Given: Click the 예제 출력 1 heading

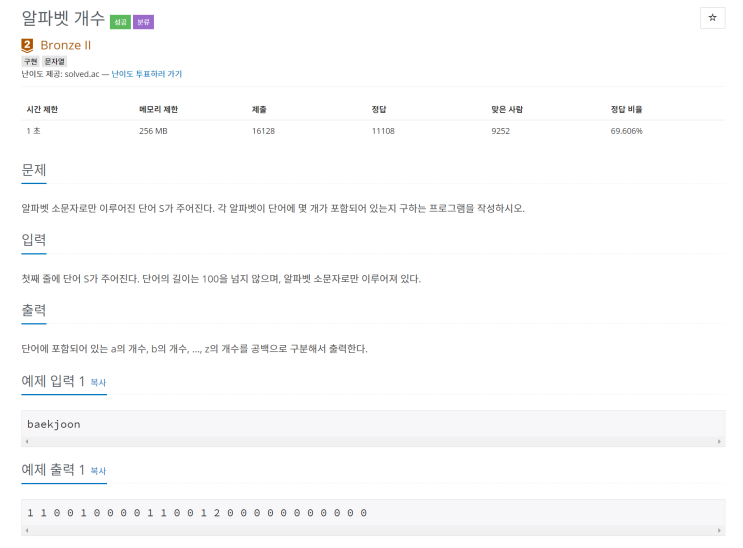Looking at the screenshot, I should click(x=53, y=470).
